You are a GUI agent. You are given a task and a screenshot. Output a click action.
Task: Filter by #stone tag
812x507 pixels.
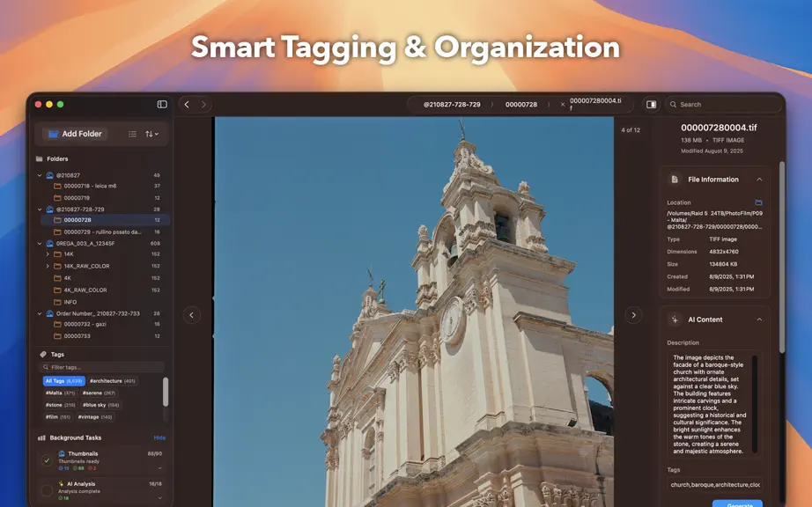(x=60, y=405)
